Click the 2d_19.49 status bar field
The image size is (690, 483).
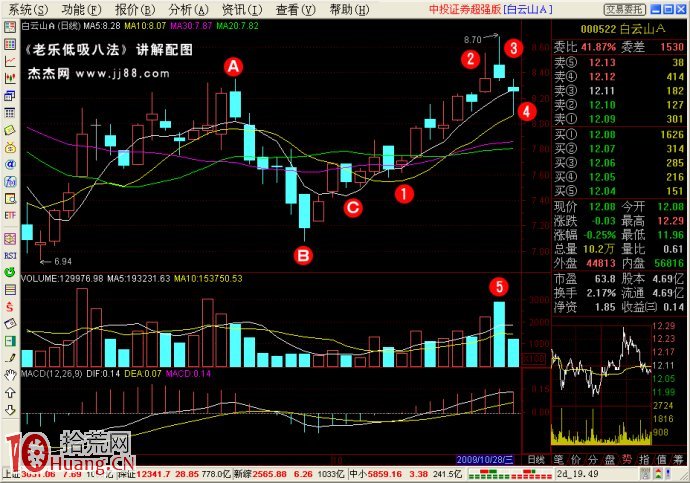tap(577, 474)
